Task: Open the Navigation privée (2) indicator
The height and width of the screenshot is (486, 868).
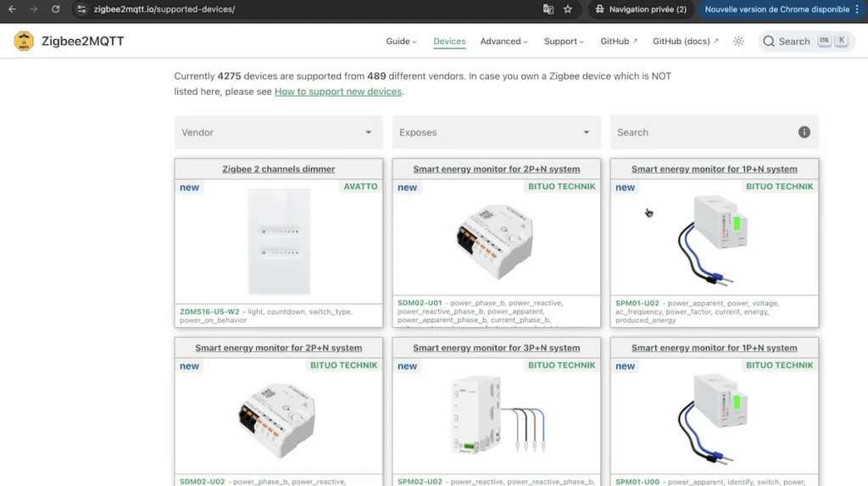Action: tap(640, 9)
